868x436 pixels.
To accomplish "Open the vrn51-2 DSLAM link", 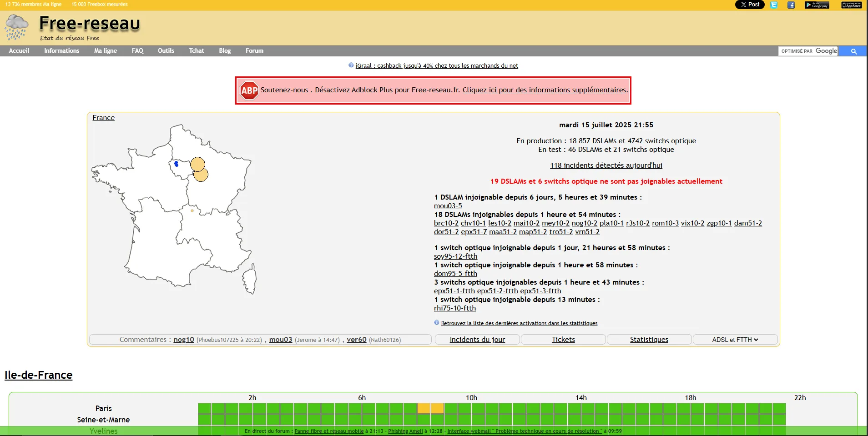I will pyautogui.click(x=587, y=232).
